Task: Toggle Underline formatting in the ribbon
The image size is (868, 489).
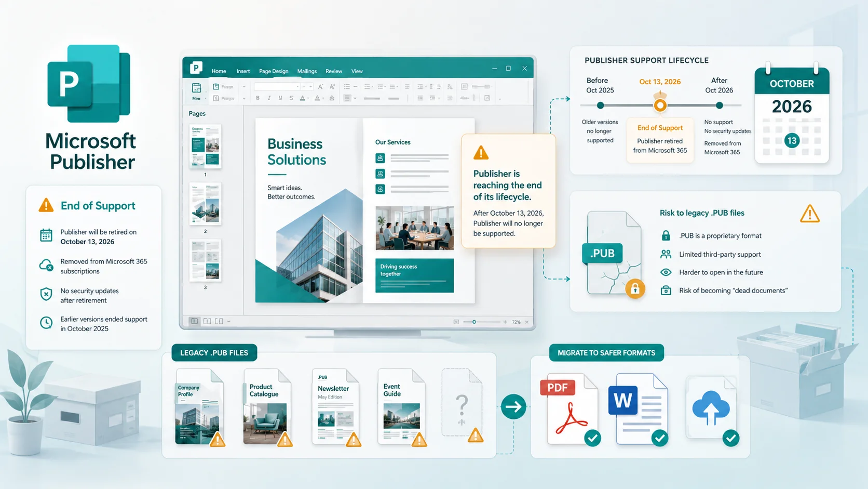Action: point(280,98)
